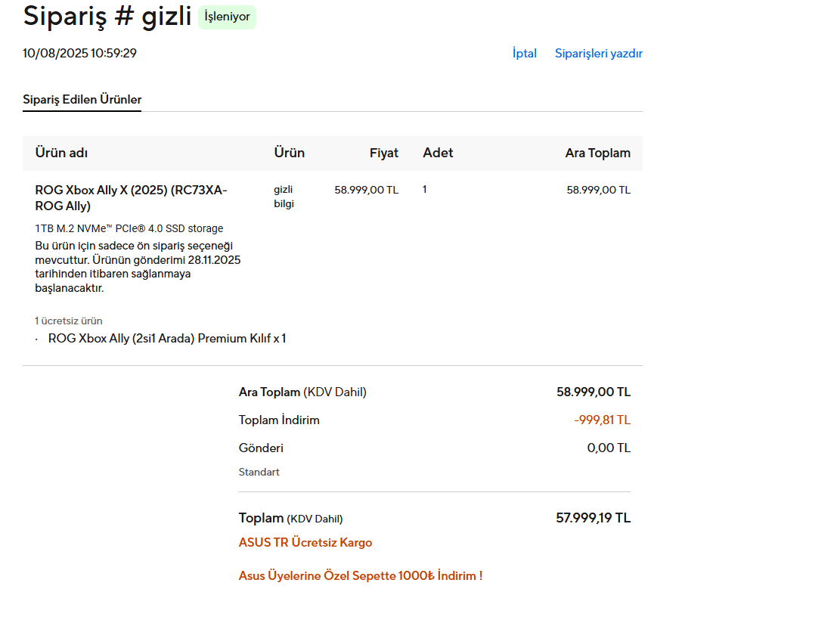Open Siparişleri yazdır to print the order
The image size is (840, 623).
click(598, 54)
